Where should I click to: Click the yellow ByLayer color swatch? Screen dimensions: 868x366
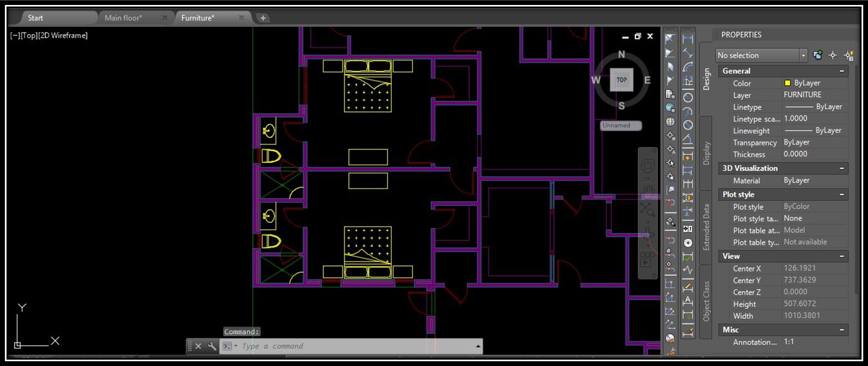(x=787, y=83)
